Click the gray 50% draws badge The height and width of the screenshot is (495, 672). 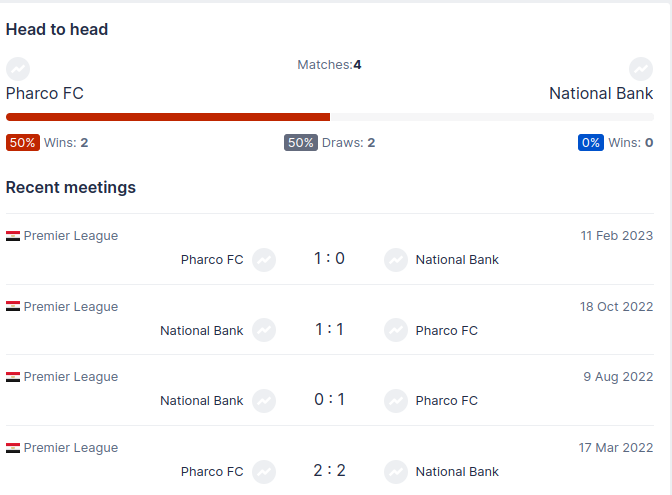[x=300, y=143]
